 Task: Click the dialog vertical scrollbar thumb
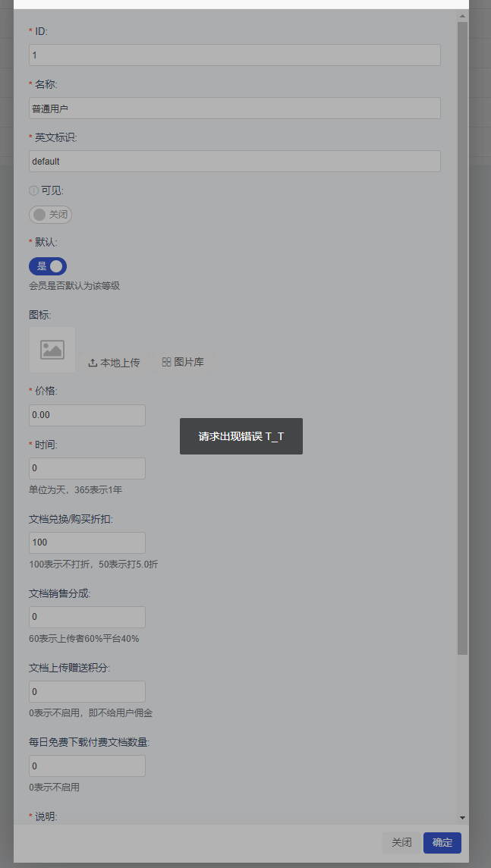tap(462, 338)
